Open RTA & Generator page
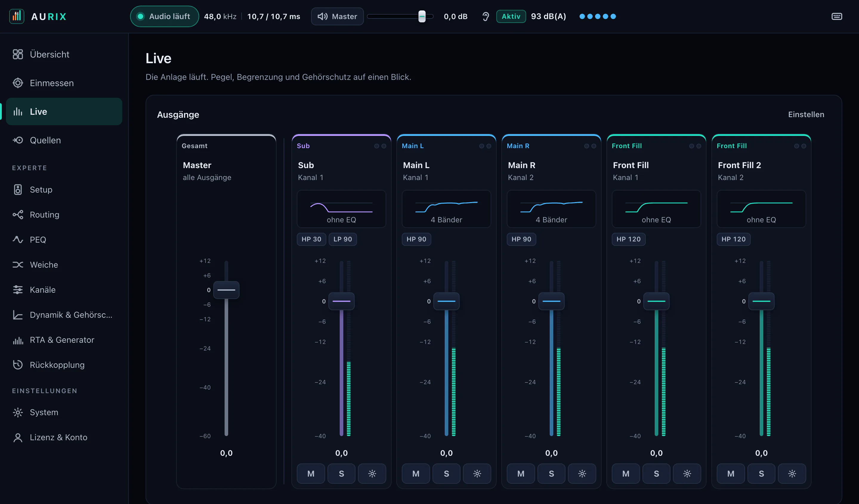This screenshot has width=859, height=504. [64, 339]
